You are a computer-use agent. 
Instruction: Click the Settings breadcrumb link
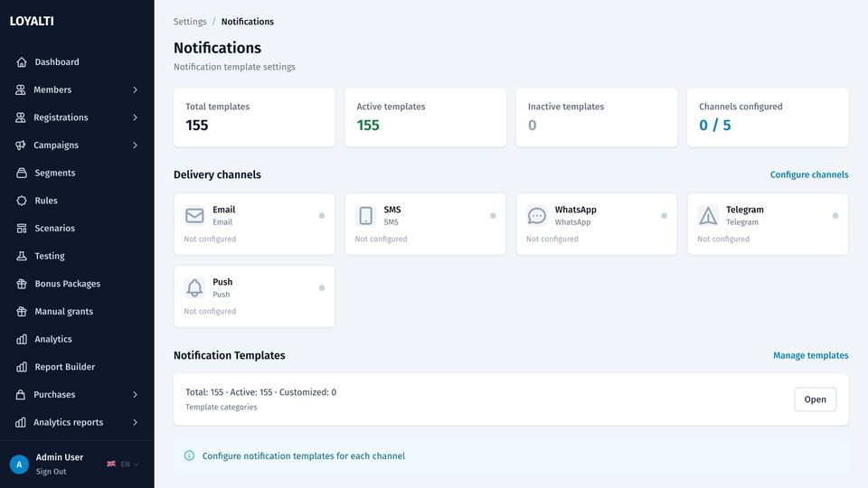tap(190, 22)
